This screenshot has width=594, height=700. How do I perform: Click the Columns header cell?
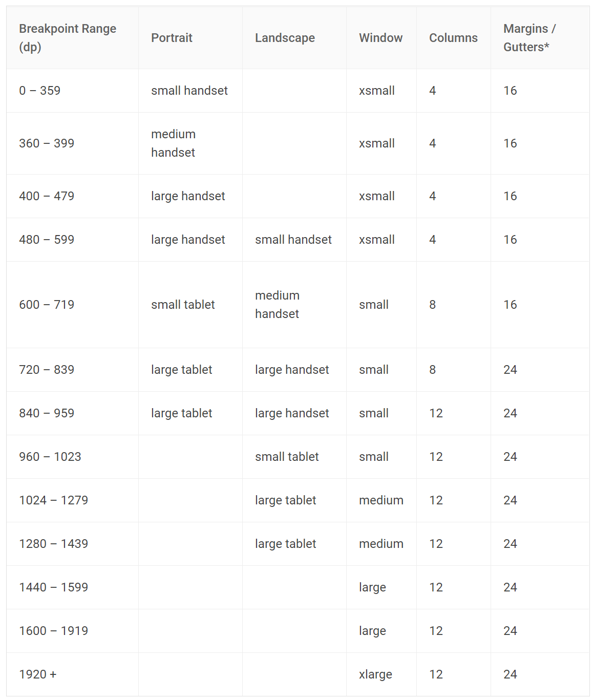click(x=454, y=38)
